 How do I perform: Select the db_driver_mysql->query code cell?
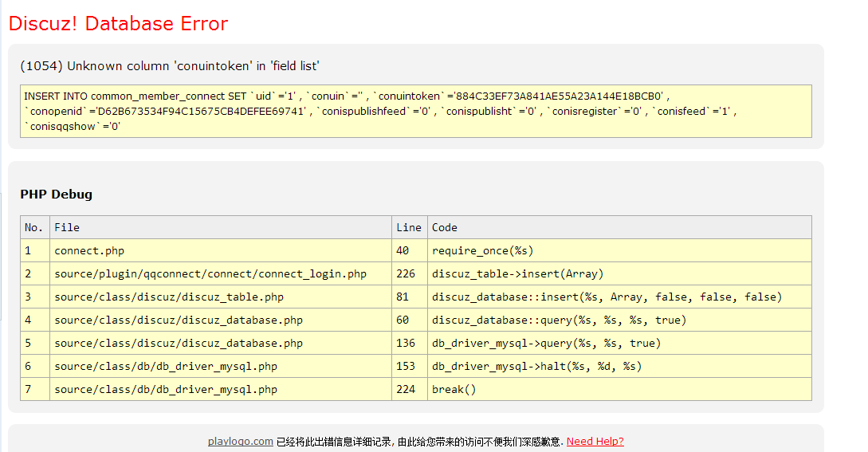[546, 343]
